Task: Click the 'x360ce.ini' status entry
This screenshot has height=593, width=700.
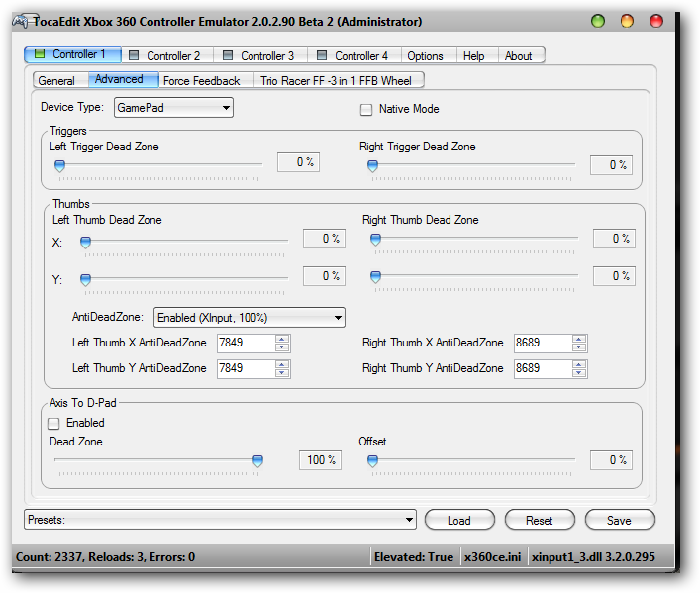Action: point(492,557)
